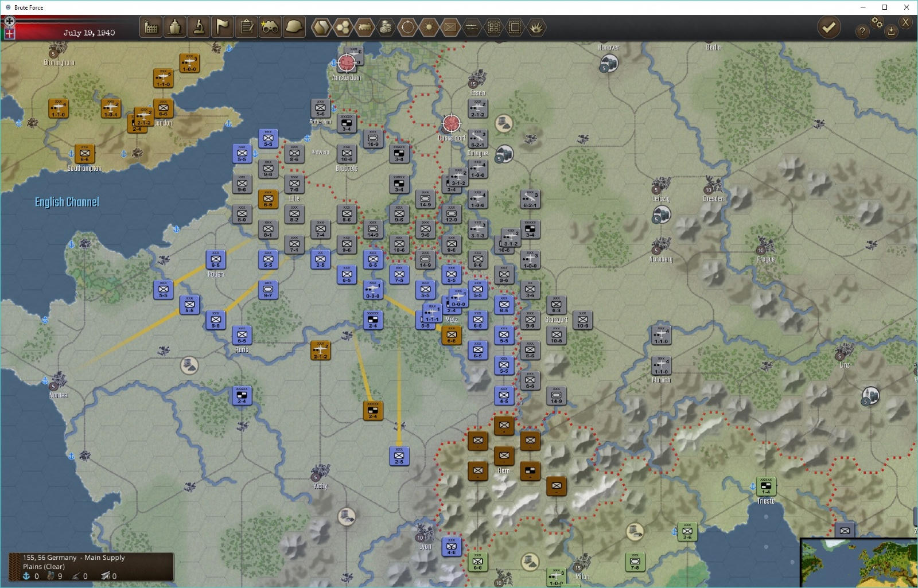918x588 pixels.
Task: Open the clipboard reports panel
Action: tap(247, 27)
